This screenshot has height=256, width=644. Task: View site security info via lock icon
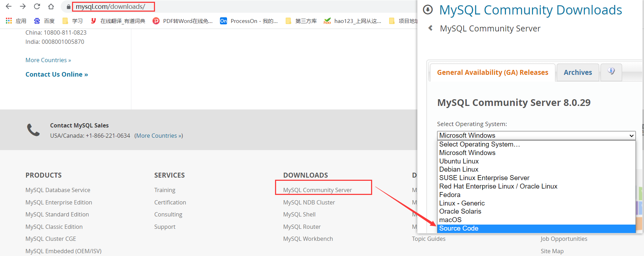[68, 7]
